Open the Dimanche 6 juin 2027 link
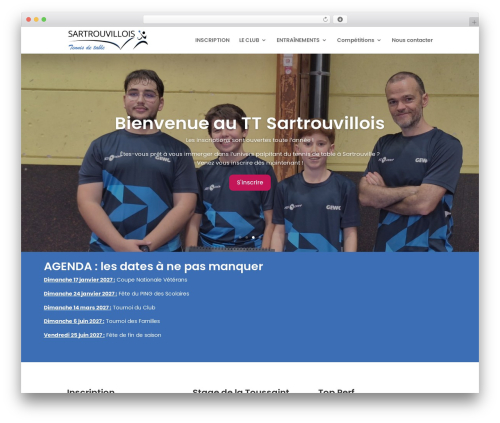This screenshot has width=500, height=423. [74, 321]
